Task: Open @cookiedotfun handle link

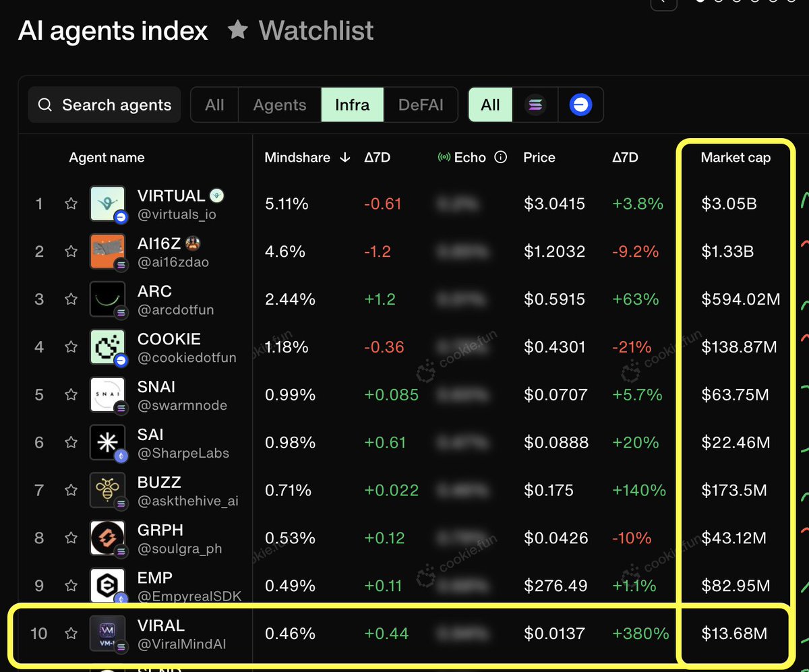Action: pos(187,358)
